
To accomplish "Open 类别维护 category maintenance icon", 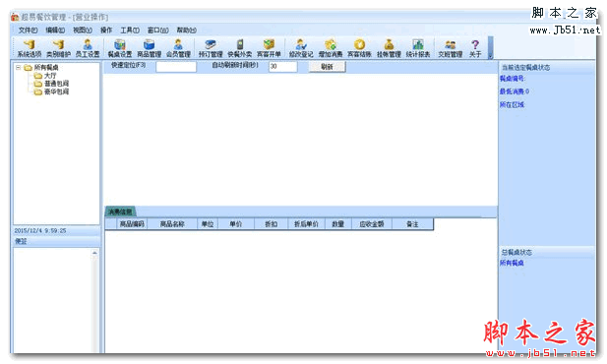I will pos(58,48).
